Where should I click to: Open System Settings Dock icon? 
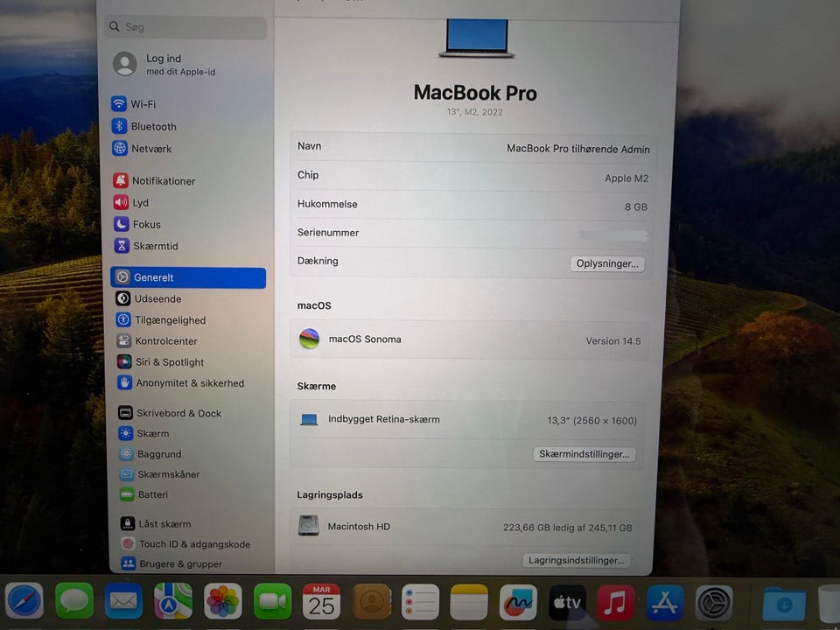pos(714,603)
